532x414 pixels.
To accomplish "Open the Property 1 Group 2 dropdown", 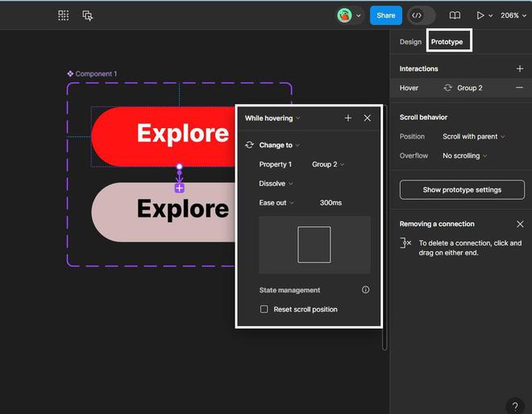I will [x=328, y=164].
